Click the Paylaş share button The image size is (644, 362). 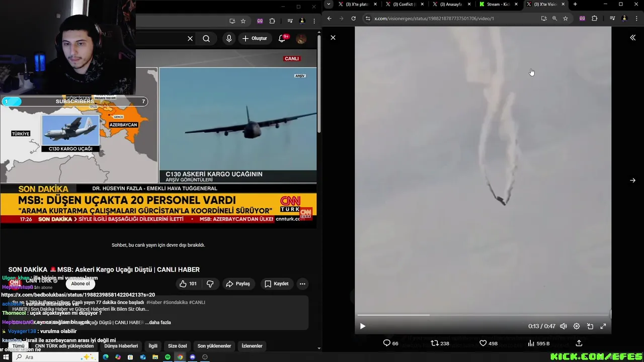(238, 284)
